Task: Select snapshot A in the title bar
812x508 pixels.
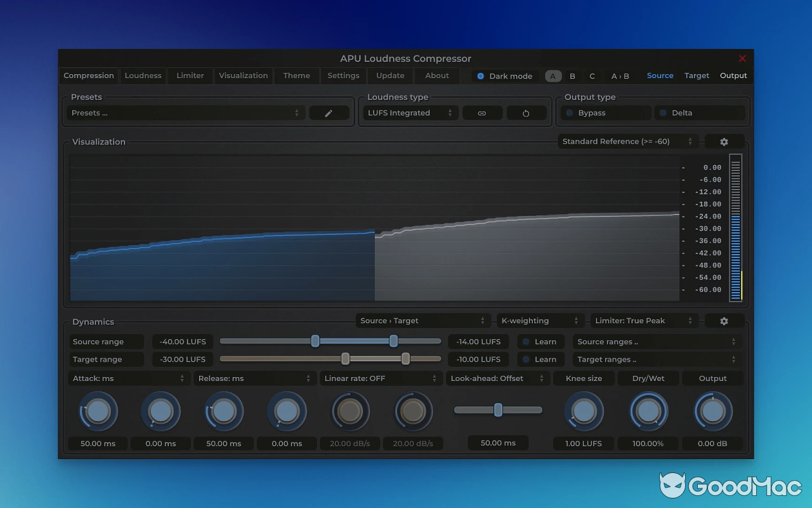Action: tap(553, 76)
